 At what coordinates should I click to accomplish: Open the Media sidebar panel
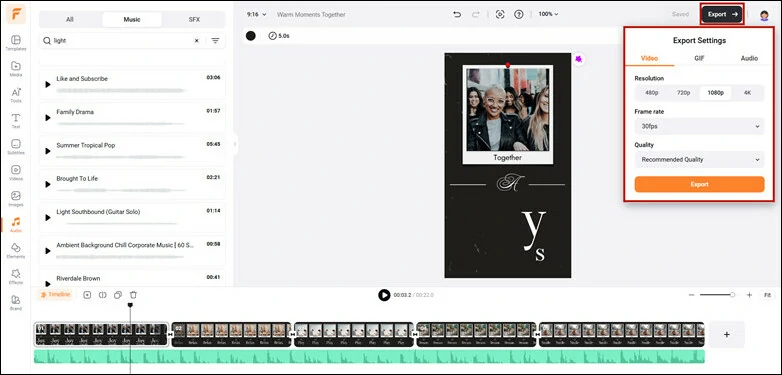tap(16, 69)
